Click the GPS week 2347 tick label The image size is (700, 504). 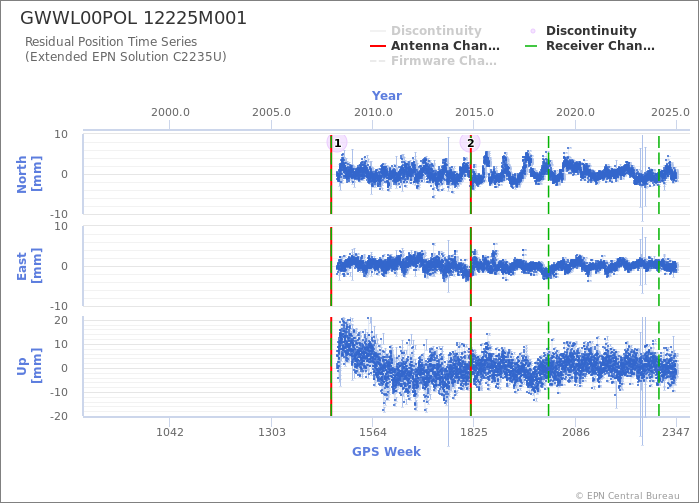click(x=676, y=432)
